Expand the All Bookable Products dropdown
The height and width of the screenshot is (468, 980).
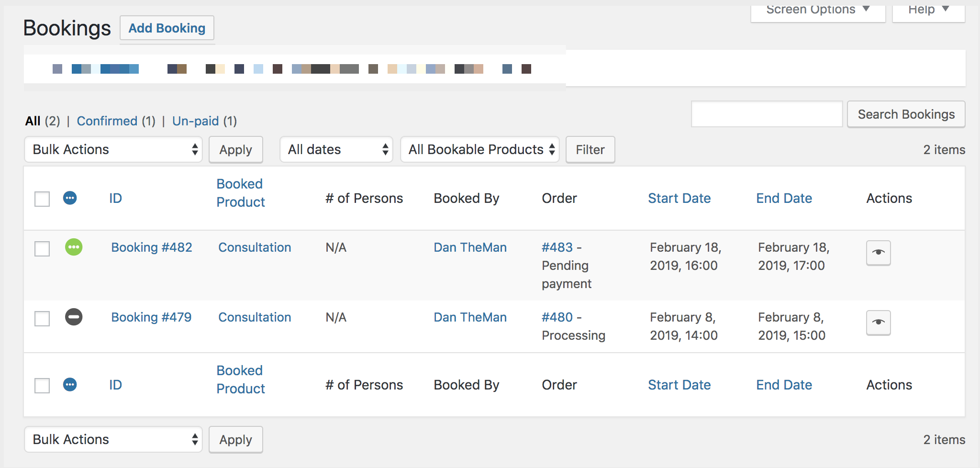point(479,150)
